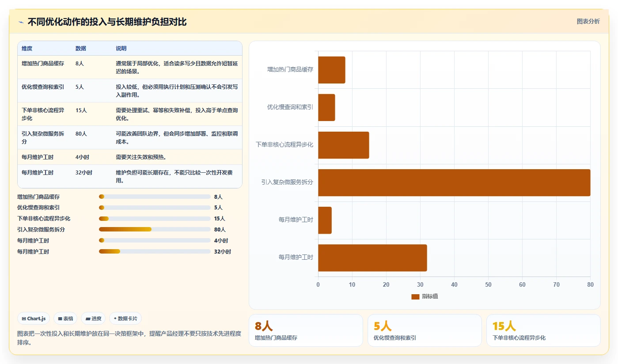Click the title 不同优化动作的投入与长期维护负担对比
The width and height of the screenshot is (618, 364).
[x=107, y=22]
